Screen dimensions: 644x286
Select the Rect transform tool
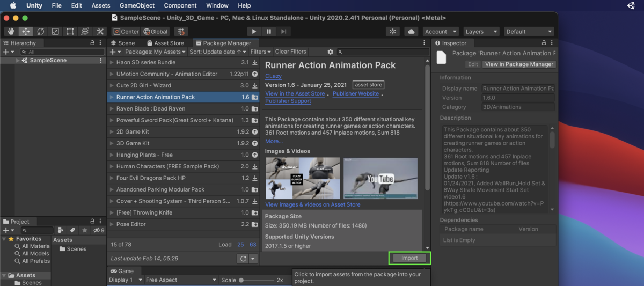(x=70, y=32)
